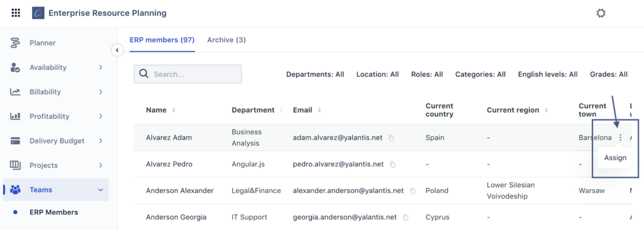Screen dimensions: 644x230
Task: Click into the Search input field
Action: click(187, 74)
